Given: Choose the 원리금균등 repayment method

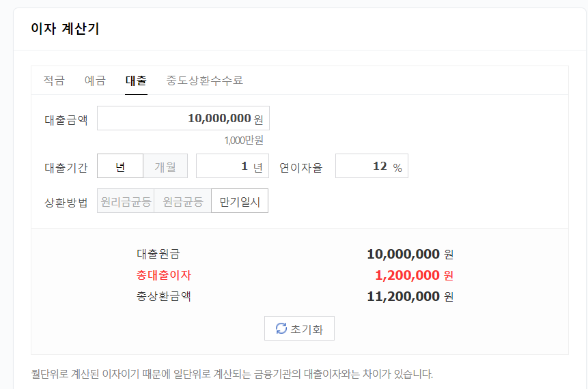Looking at the screenshot, I should click(126, 202).
